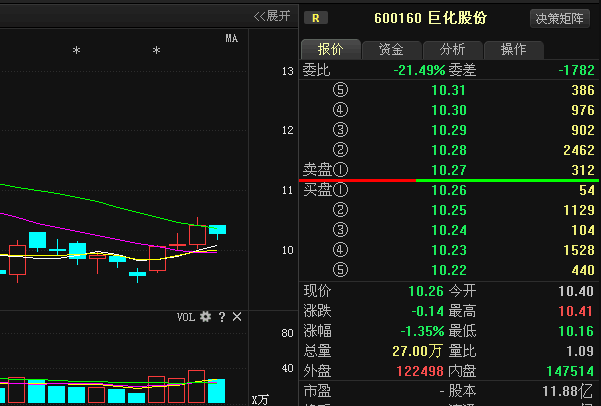Image resolution: width=601 pixels, height=406 pixels.
Task: Click 涨幅 value -1.35%
Action: [x=422, y=331]
